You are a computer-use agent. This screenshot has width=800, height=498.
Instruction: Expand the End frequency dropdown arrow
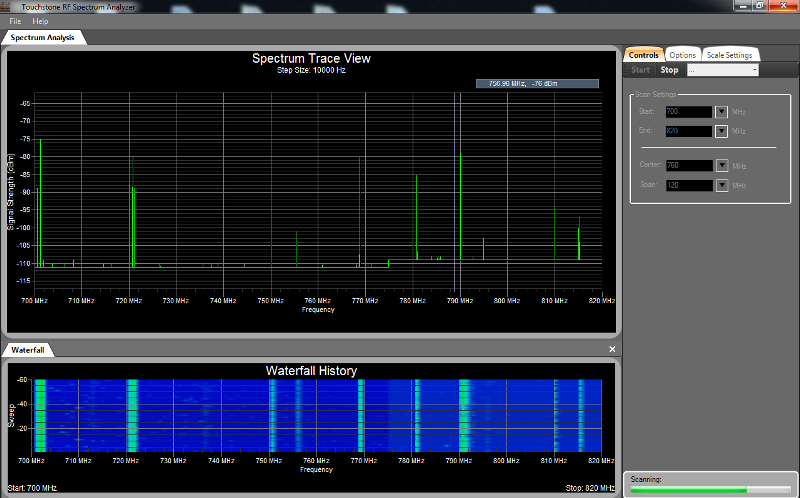click(x=721, y=131)
